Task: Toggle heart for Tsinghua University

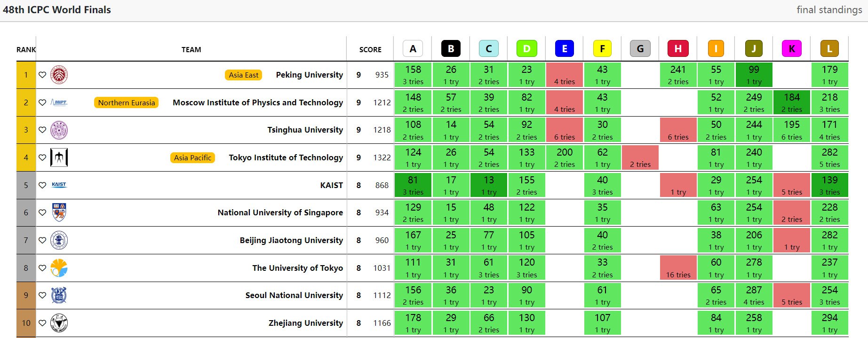Action: 42,130
